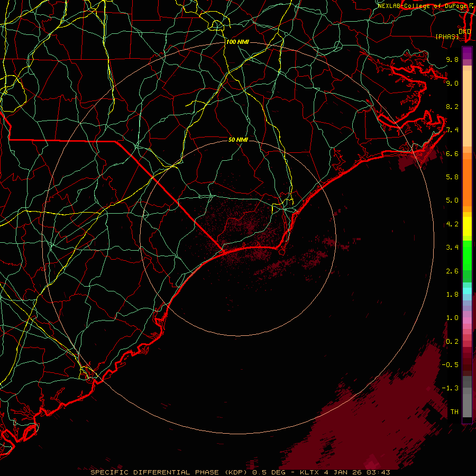Viewport: 476px width, 476px height.
Task: Click the 100 NMI range ring label
Action: pyautogui.click(x=237, y=42)
